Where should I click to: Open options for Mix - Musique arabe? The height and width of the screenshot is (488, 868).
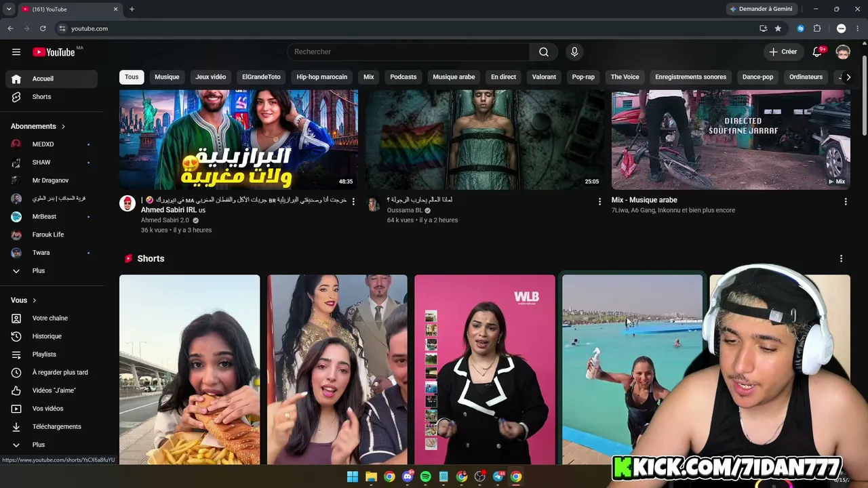pyautogui.click(x=846, y=201)
